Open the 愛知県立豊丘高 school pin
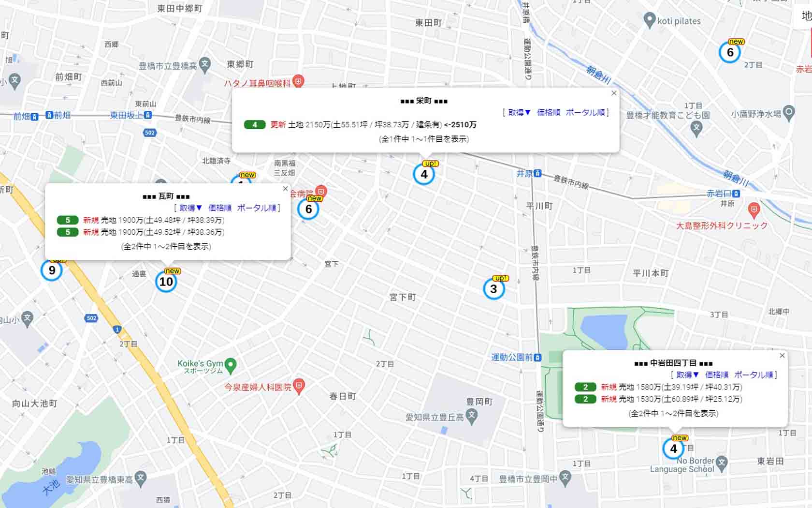 [x=472, y=416]
